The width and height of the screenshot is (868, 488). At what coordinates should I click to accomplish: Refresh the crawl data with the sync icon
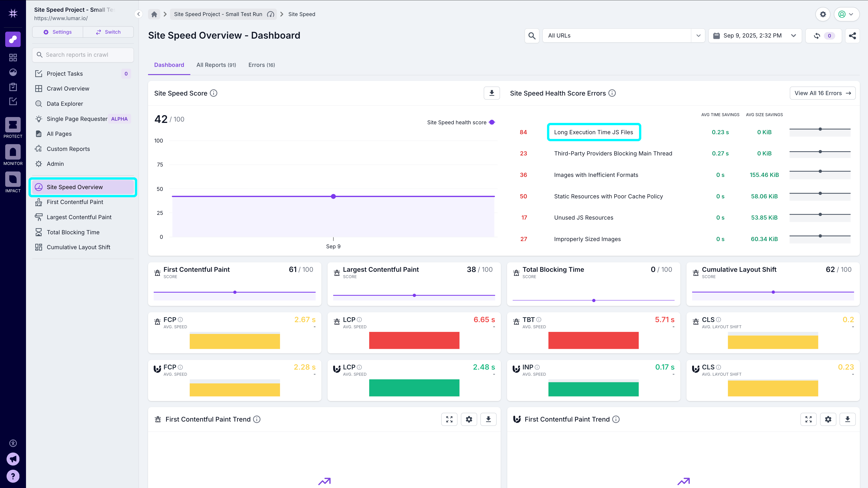pos(817,35)
